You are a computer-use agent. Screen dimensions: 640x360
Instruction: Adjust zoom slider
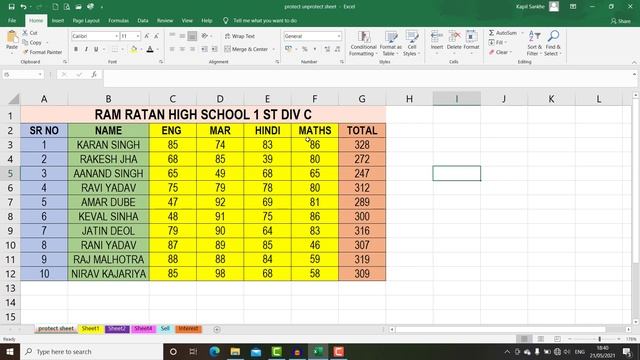pyautogui.click(x=600, y=339)
